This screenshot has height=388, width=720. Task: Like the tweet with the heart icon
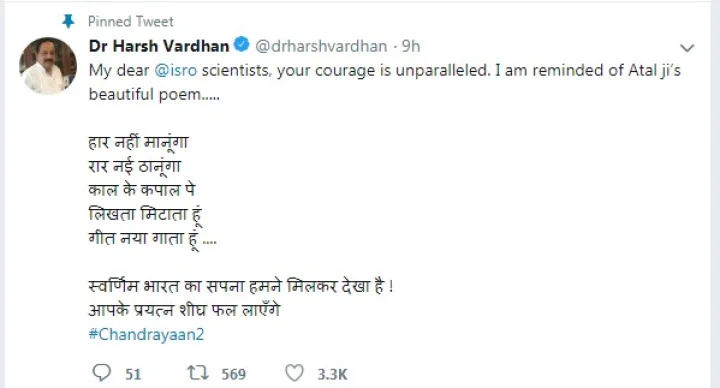pyautogui.click(x=294, y=372)
